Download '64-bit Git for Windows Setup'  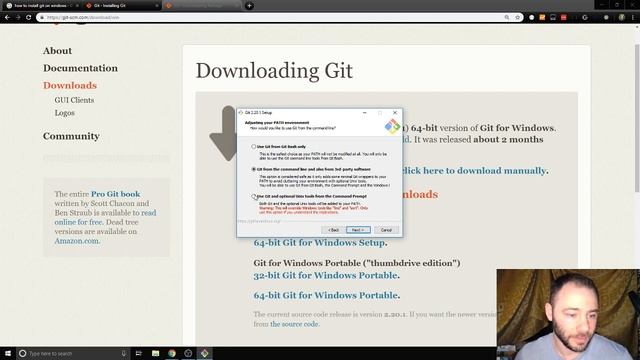(x=319, y=242)
